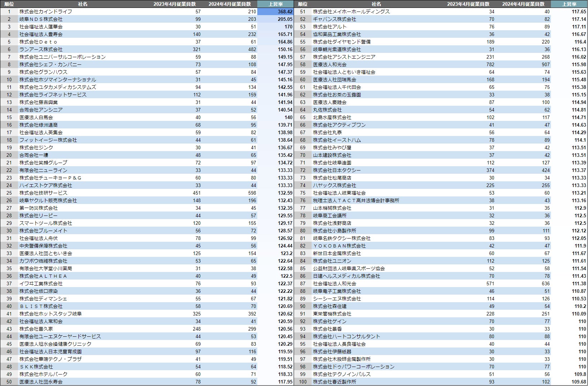Screen dimensions: 588x386
Task: Select the 株式会社カインドライフ company name cell
Action: 46,12
